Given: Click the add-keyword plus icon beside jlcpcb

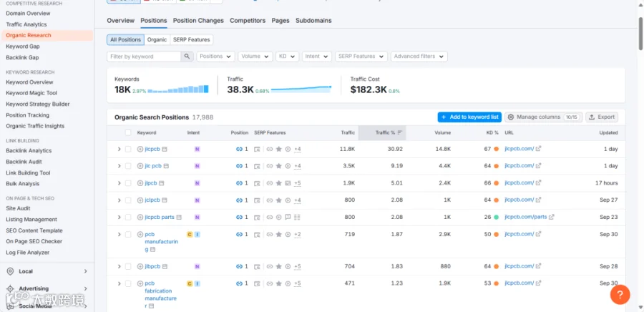Looking at the screenshot, I should click(140, 149).
